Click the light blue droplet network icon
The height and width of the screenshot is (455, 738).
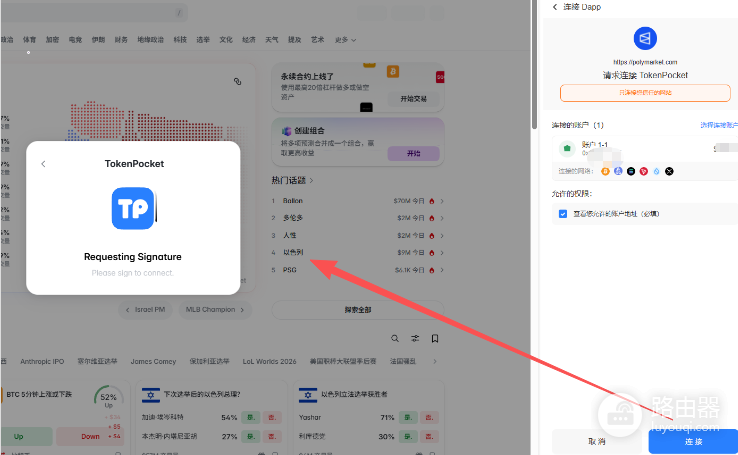656,171
